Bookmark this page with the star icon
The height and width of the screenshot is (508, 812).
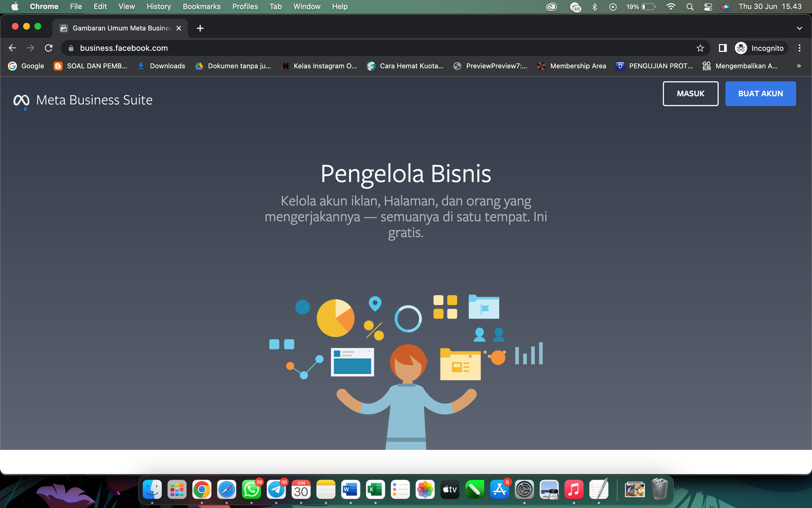pos(700,48)
